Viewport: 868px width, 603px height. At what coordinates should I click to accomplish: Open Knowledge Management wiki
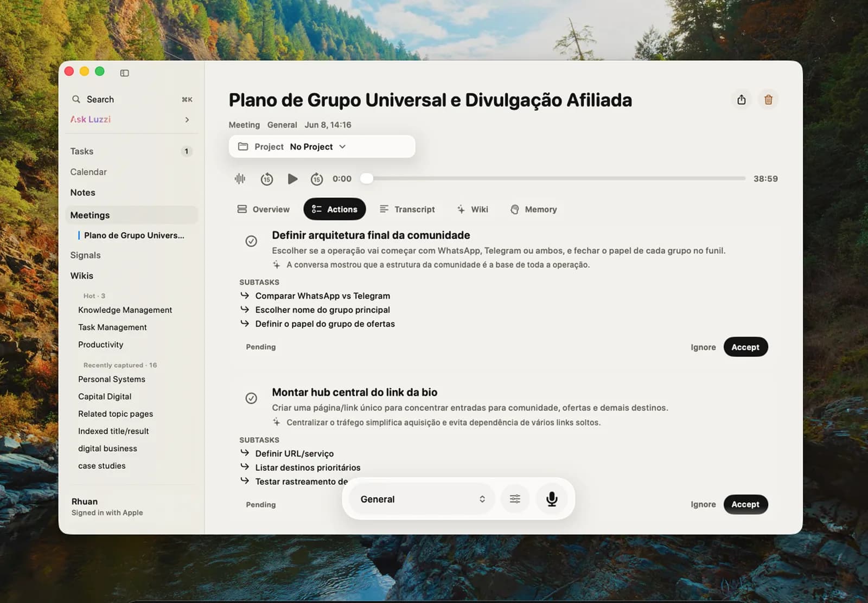[x=125, y=310]
